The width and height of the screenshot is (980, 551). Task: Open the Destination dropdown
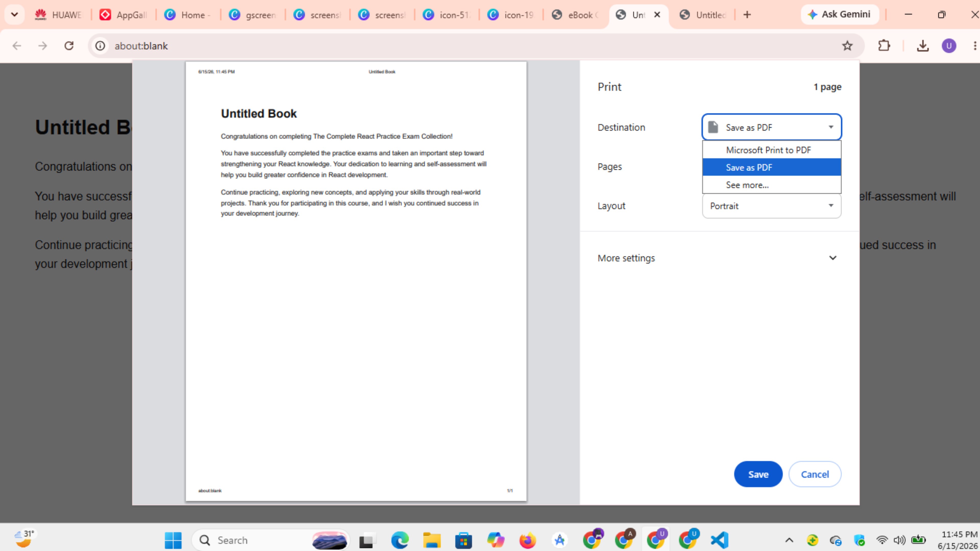[771, 127]
